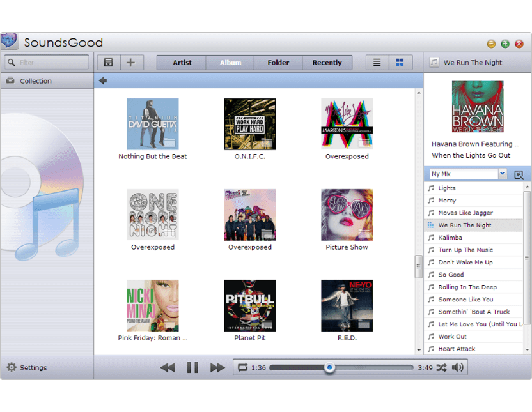Expand the My Mix playlist dropdown
This screenshot has height=412, width=532.
tap(502, 174)
